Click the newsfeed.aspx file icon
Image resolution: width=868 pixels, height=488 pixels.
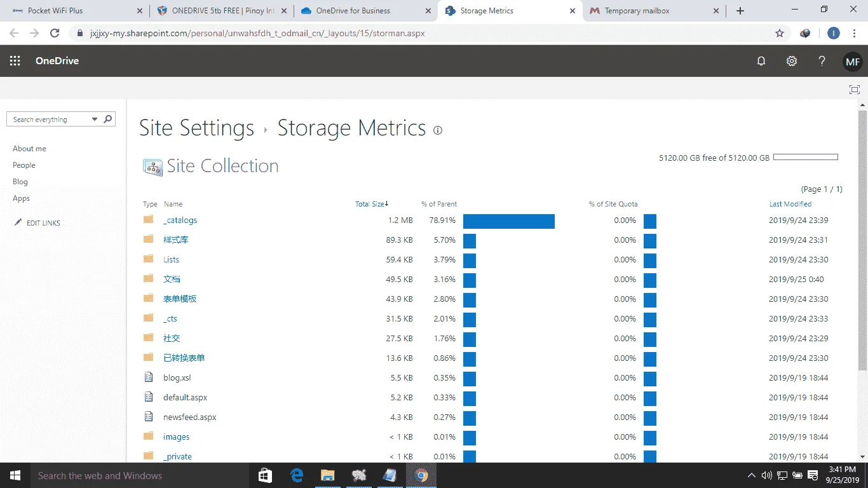pos(149,417)
